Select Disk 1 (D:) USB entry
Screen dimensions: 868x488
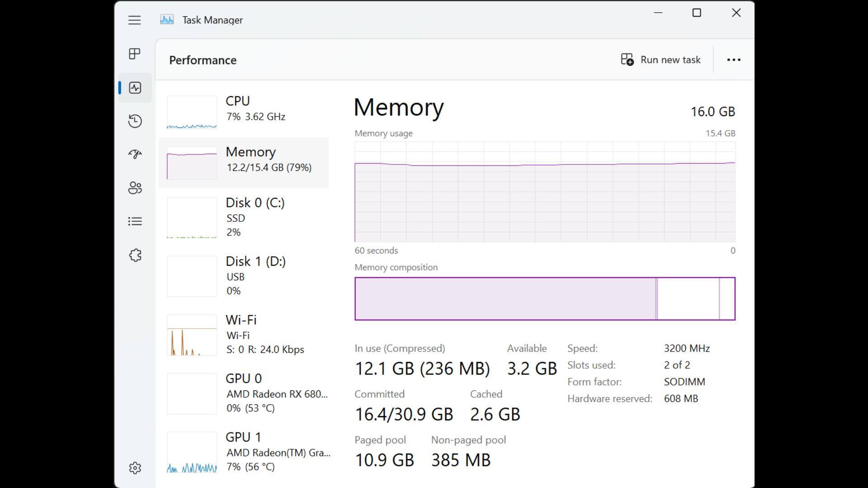click(244, 276)
